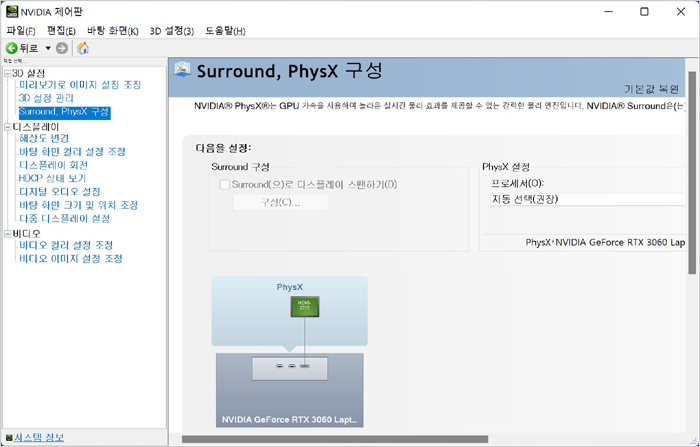Open 비디오 이미지 설정 조정 page
Screen dimensions: 700x447
[x=71, y=259]
